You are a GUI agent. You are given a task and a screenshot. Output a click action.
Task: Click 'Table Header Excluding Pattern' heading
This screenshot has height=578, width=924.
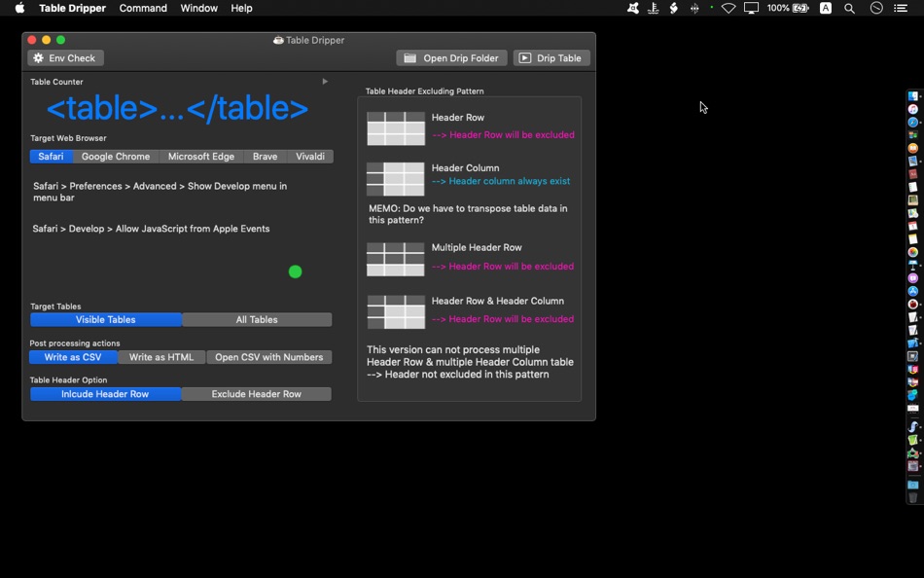click(424, 90)
